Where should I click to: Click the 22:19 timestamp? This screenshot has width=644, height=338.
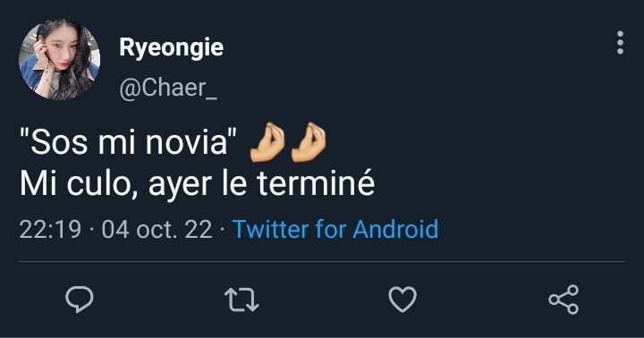coord(50,229)
